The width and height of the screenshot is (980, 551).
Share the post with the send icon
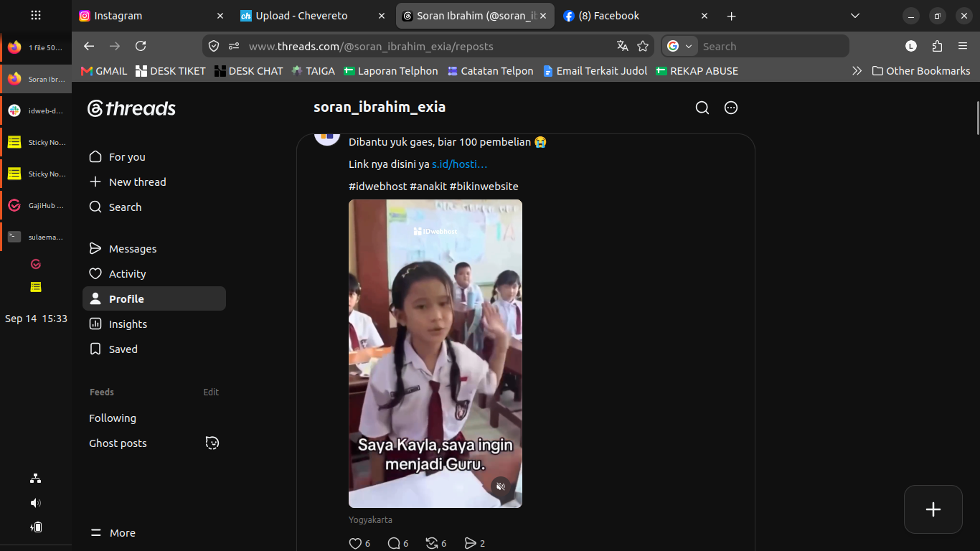pos(470,543)
